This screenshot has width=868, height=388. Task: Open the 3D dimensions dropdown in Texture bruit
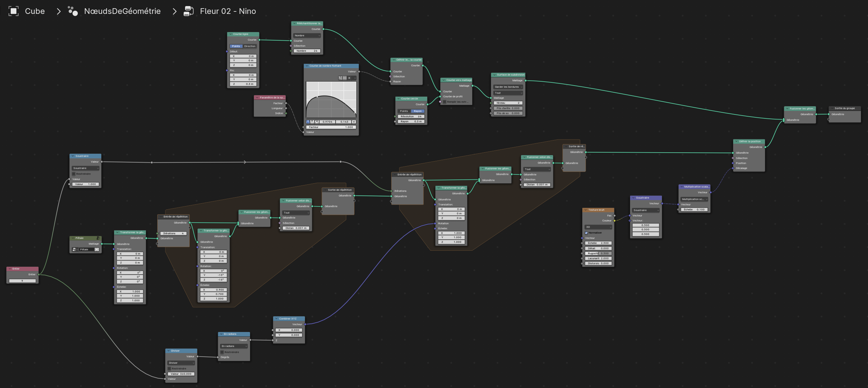coord(598,227)
